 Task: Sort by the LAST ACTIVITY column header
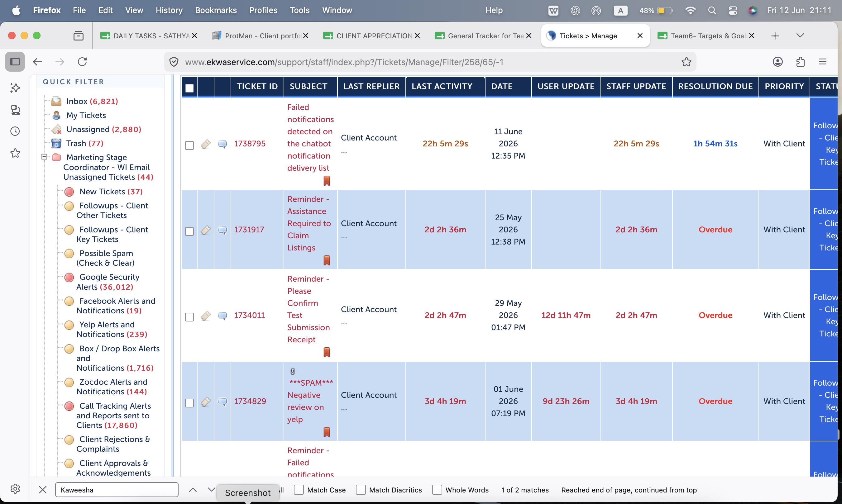tap(442, 86)
